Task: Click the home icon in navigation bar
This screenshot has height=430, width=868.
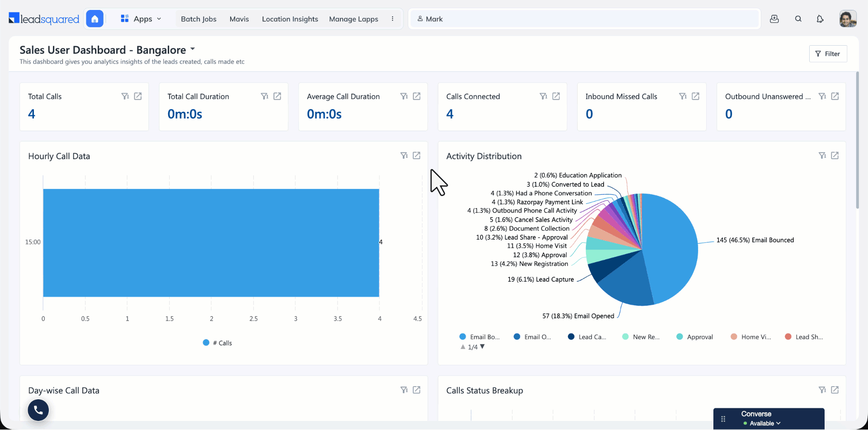Action: pyautogui.click(x=94, y=19)
